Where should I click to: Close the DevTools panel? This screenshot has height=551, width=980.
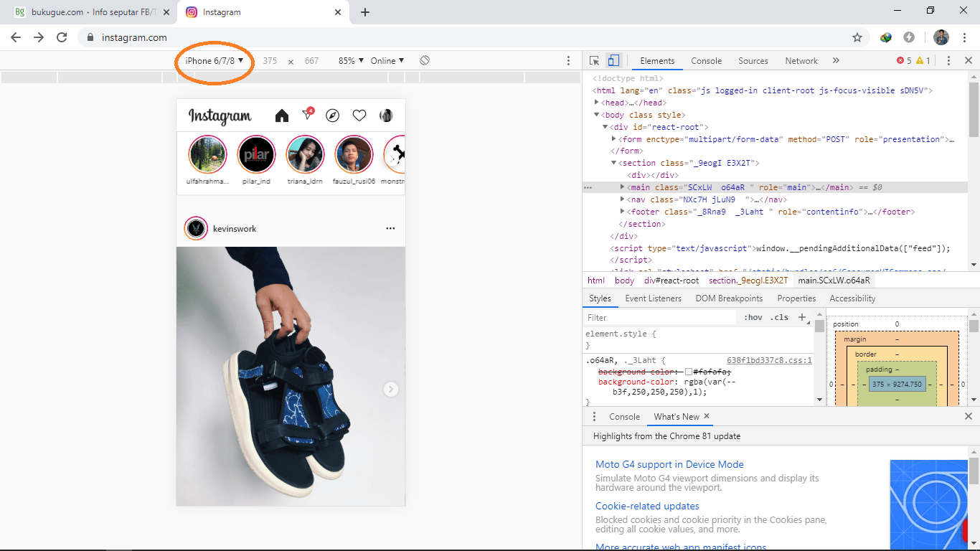click(968, 61)
